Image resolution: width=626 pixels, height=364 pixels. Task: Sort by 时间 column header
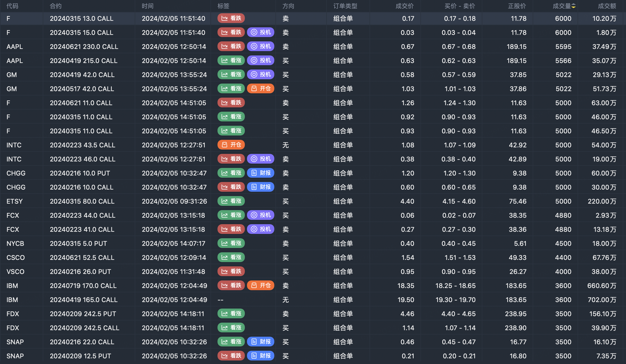tap(148, 6)
